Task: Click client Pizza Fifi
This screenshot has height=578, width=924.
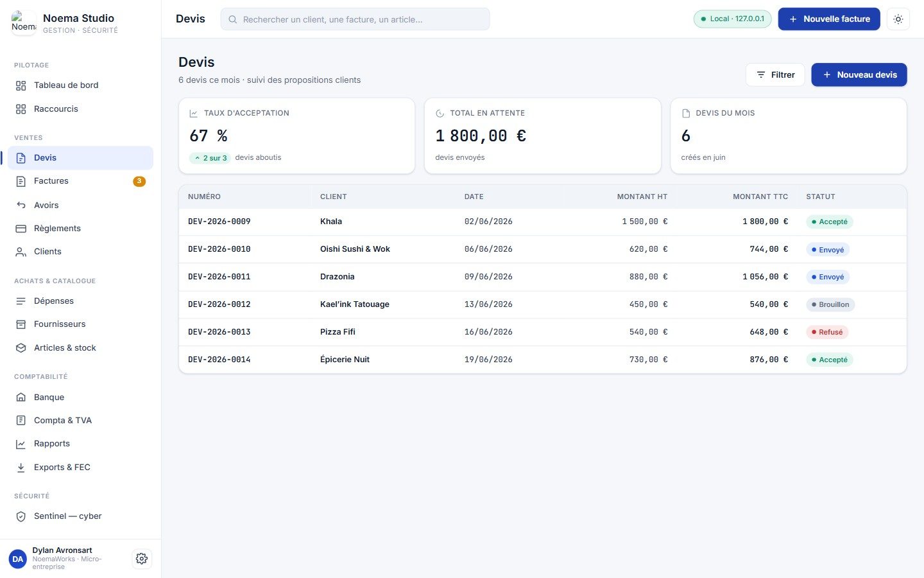Action: pyautogui.click(x=338, y=332)
